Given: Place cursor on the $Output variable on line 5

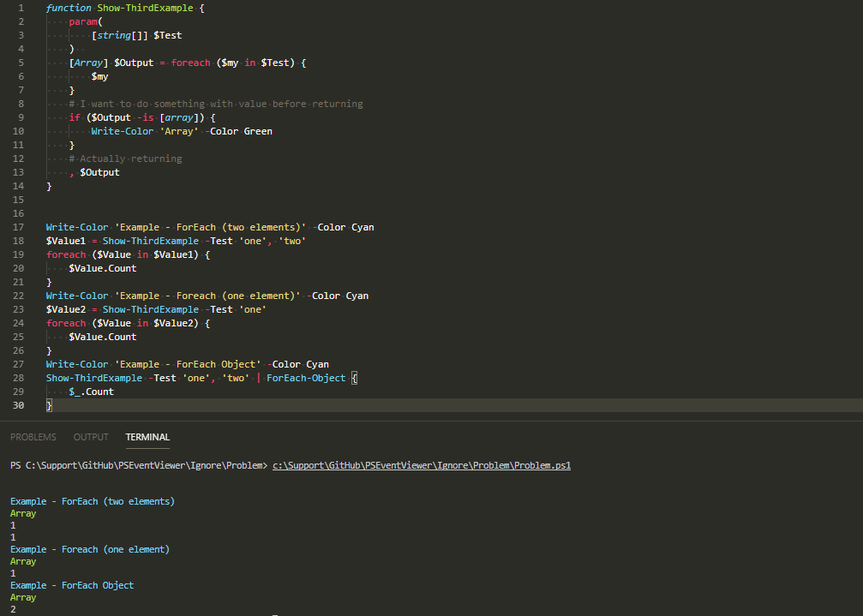Looking at the screenshot, I should tap(133, 62).
